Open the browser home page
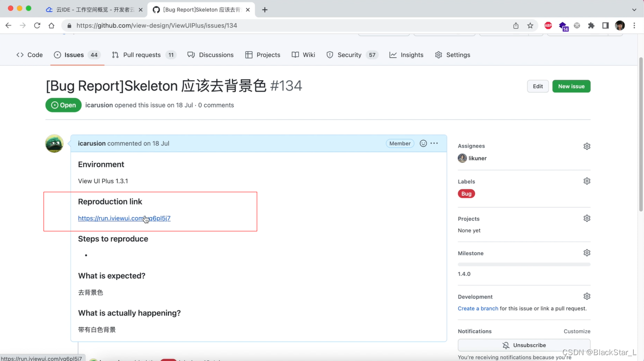The image size is (644, 361). pyautogui.click(x=51, y=25)
